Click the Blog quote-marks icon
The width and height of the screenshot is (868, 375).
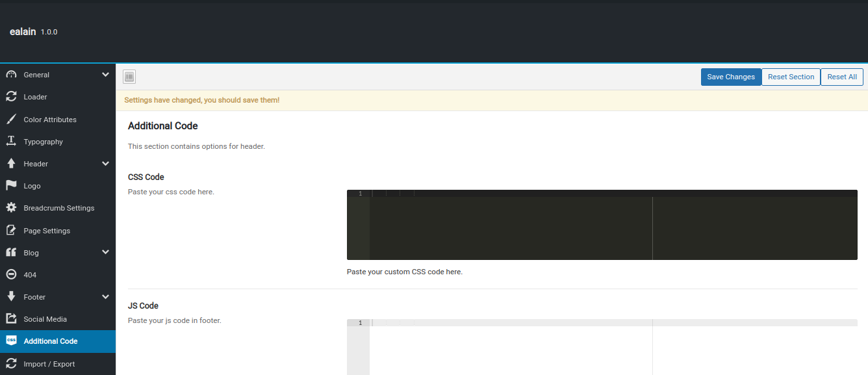(11, 252)
